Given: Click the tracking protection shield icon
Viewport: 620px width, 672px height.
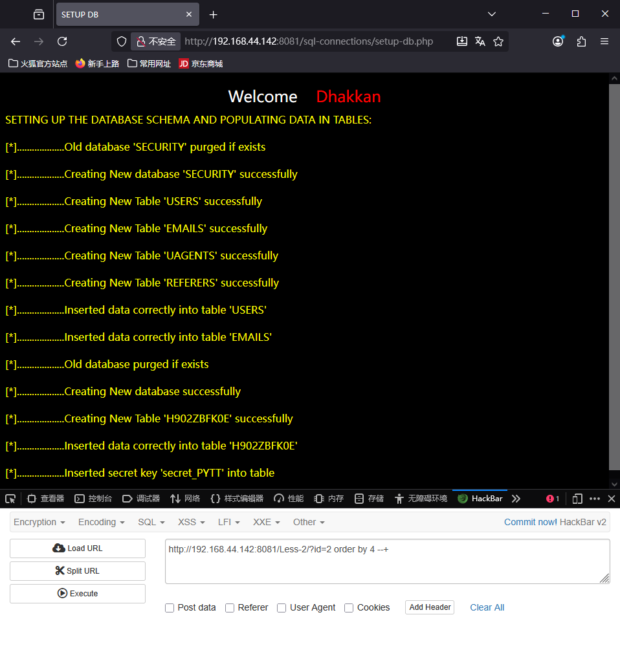Looking at the screenshot, I should click(122, 41).
